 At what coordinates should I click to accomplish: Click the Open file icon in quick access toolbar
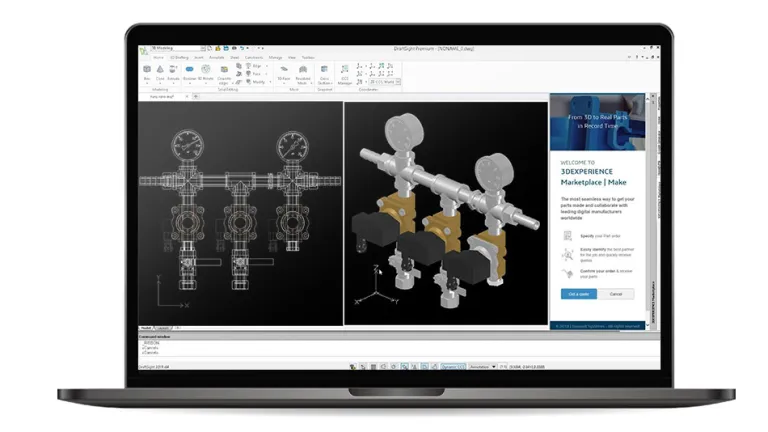point(217,48)
